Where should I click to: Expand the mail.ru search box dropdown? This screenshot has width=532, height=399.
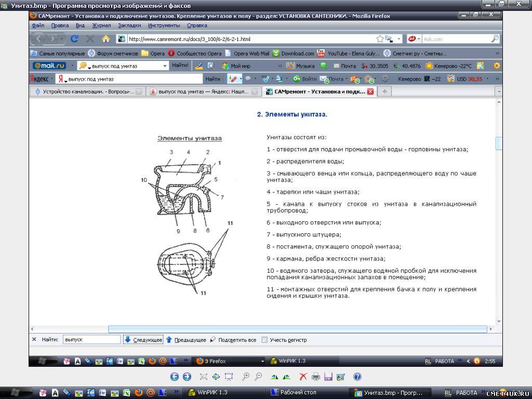165,66
